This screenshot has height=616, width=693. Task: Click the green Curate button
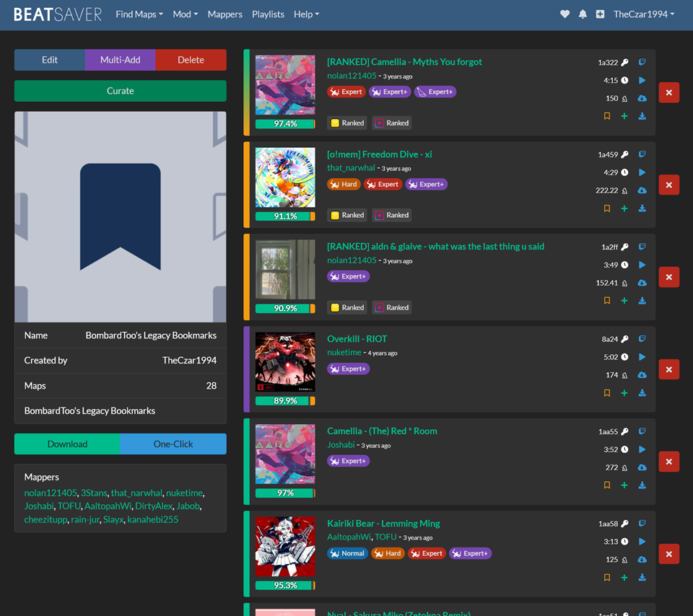121,91
